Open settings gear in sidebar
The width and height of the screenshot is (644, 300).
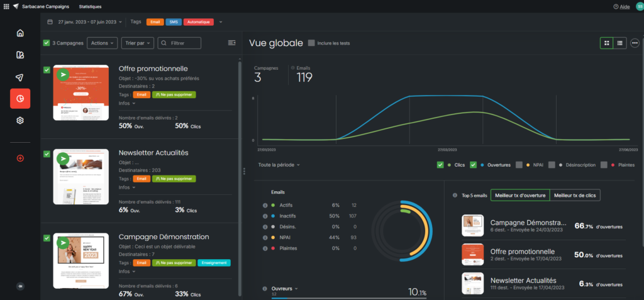19,120
